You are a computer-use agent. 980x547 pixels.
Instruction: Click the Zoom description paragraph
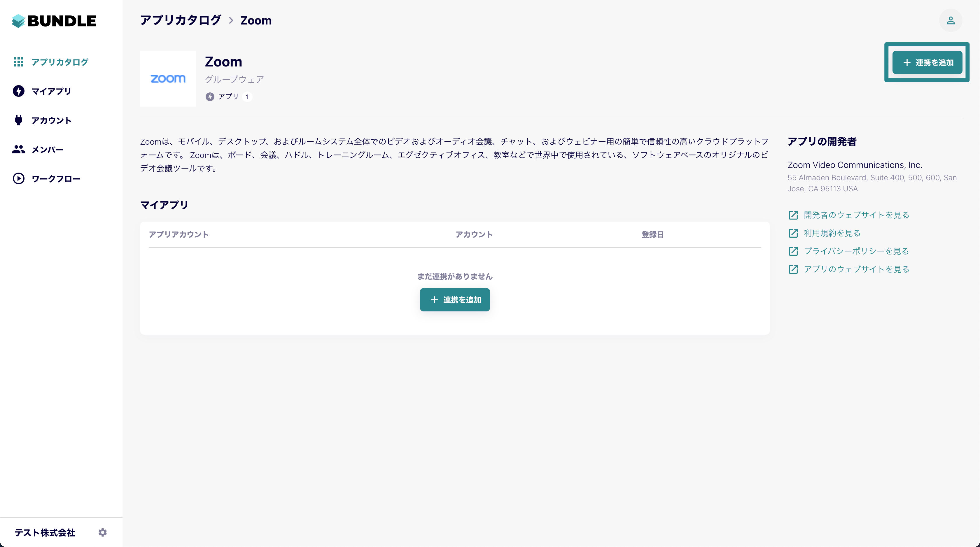pos(455,155)
